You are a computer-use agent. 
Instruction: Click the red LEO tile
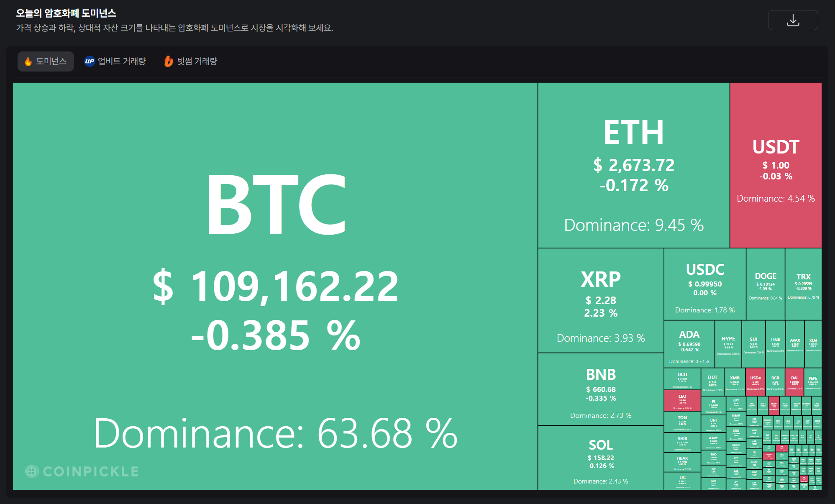(x=682, y=401)
